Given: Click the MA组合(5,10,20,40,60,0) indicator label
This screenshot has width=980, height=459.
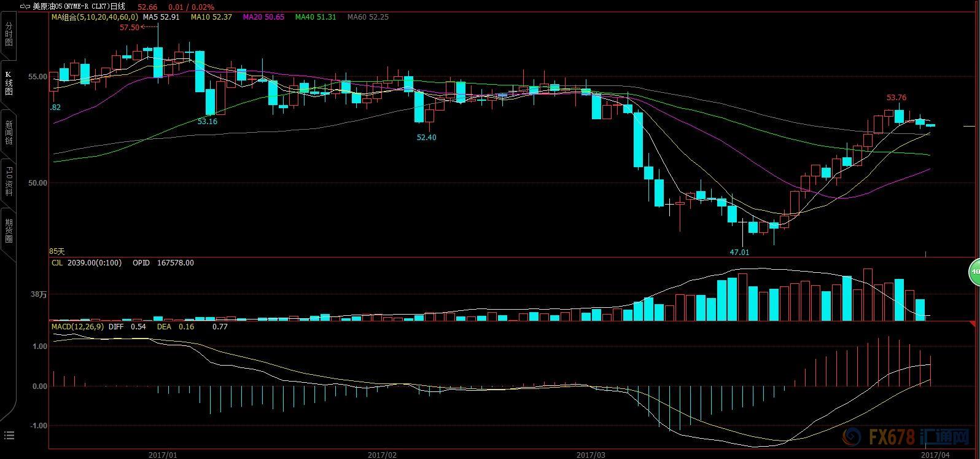Looking at the screenshot, I should (x=95, y=17).
